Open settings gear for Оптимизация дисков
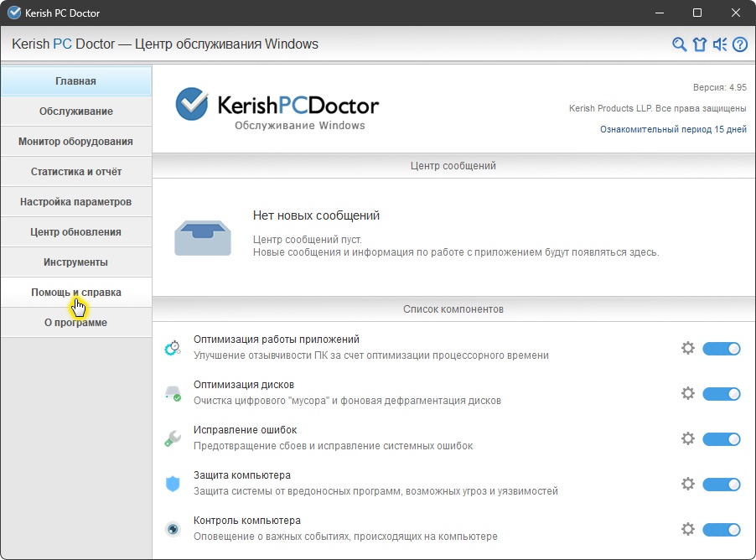The image size is (756, 560). 688,393
